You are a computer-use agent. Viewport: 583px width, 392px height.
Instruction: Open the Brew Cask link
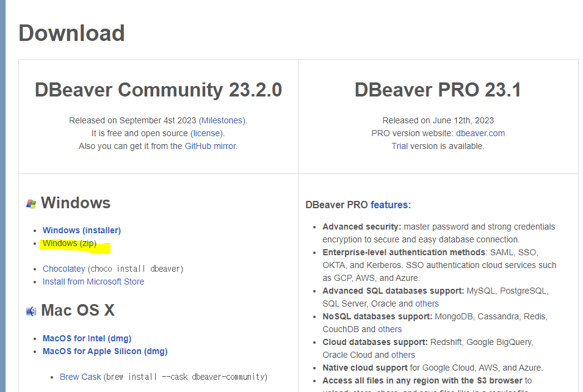tap(81, 377)
